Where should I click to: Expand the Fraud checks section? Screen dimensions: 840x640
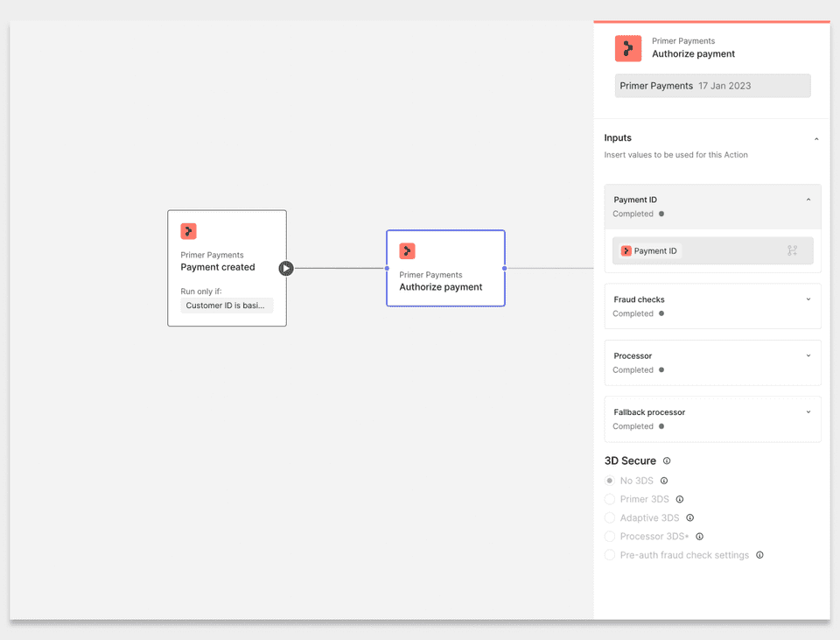point(808,299)
